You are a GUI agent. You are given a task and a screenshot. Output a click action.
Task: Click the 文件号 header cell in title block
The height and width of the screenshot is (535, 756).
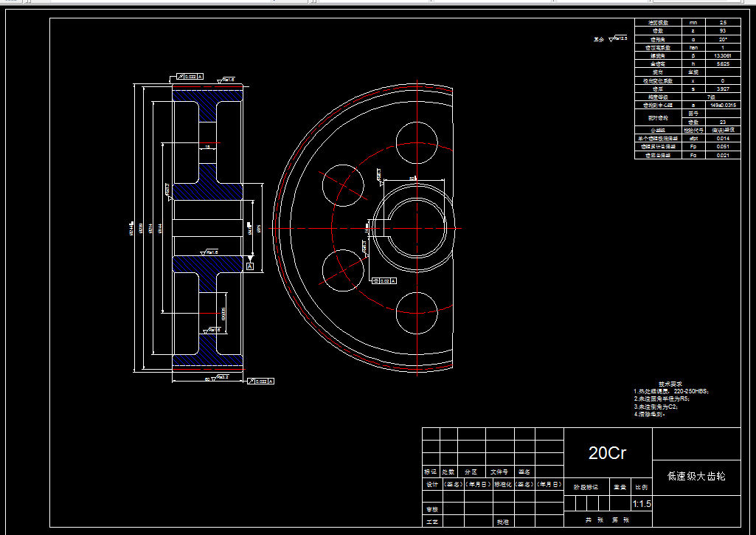click(499, 472)
